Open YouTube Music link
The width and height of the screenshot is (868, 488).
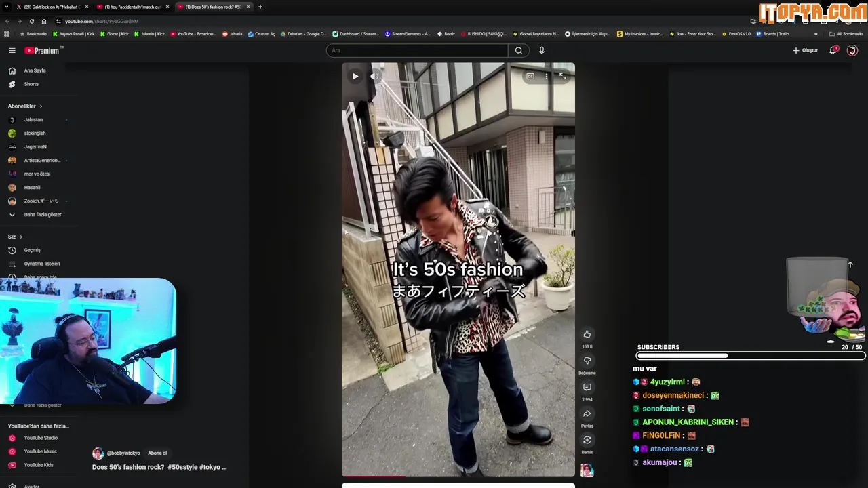point(39,451)
